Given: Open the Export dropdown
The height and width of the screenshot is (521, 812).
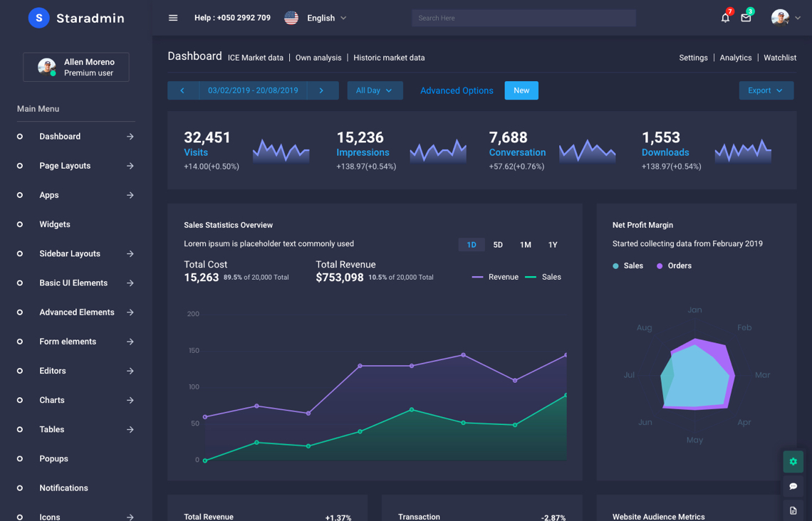Looking at the screenshot, I should tap(766, 90).
